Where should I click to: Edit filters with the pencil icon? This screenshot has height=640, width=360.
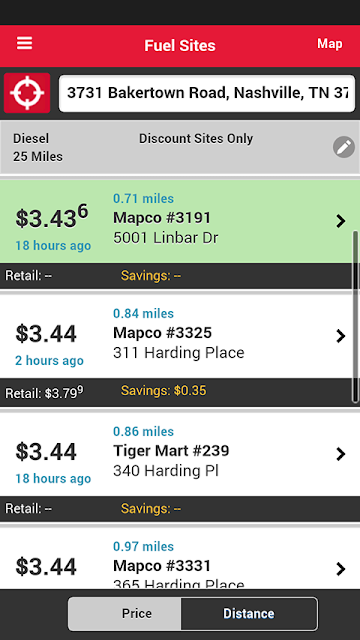coord(344,147)
